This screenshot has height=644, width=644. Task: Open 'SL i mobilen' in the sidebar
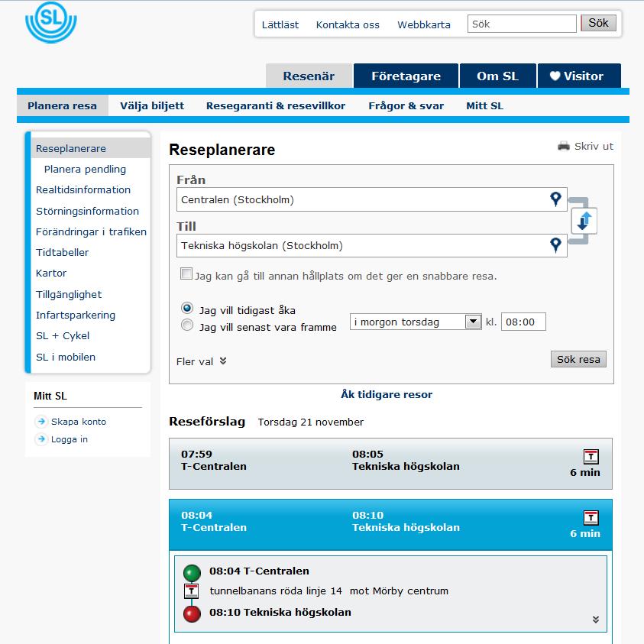(x=66, y=357)
